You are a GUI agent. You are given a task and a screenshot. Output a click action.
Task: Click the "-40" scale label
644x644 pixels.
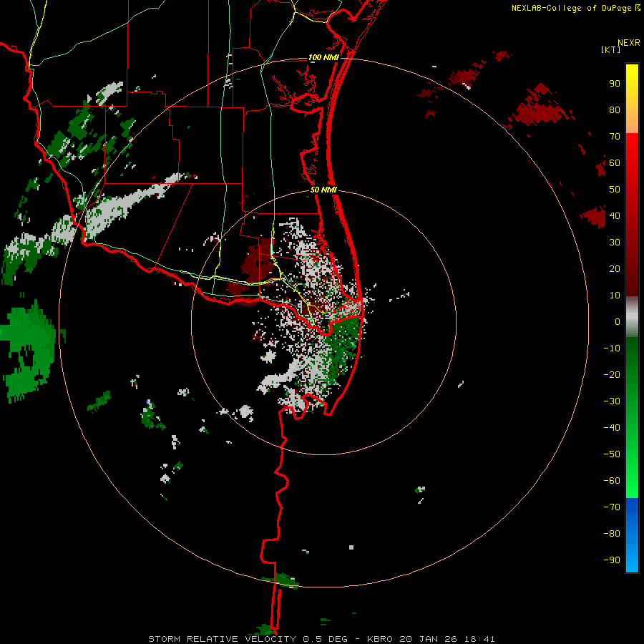612,428
